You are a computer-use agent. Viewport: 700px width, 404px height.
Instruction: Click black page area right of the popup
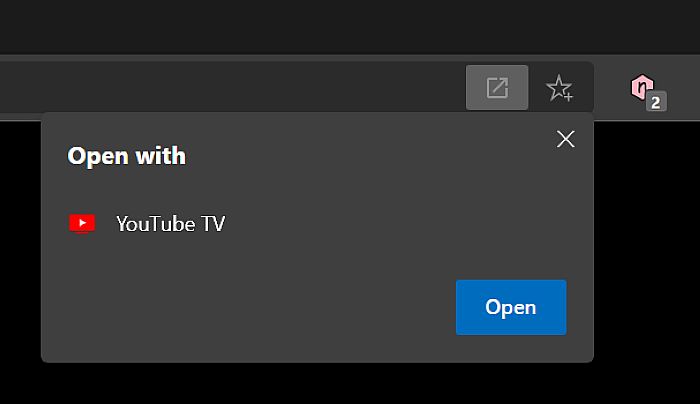(x=647, y=250)
